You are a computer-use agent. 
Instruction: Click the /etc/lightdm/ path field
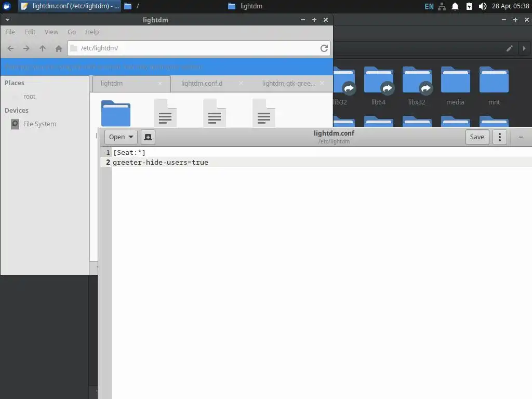(x=198, y=48)
